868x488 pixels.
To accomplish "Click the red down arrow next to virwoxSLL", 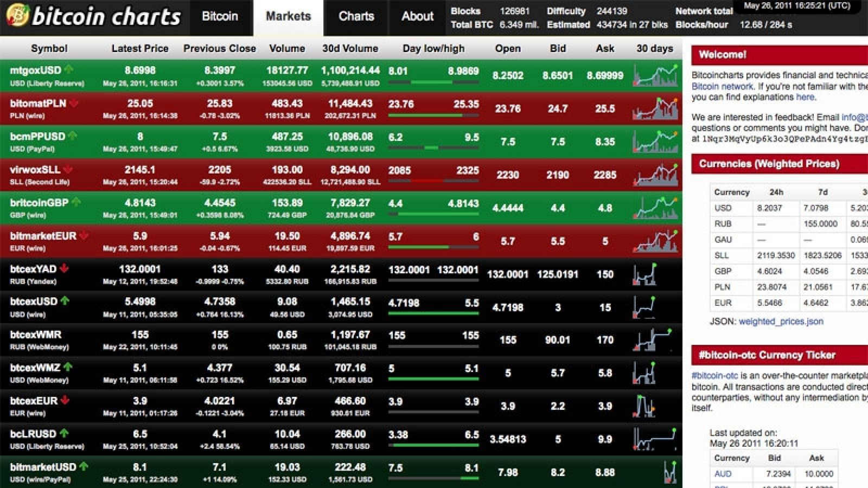I will (x=68, y=169).
